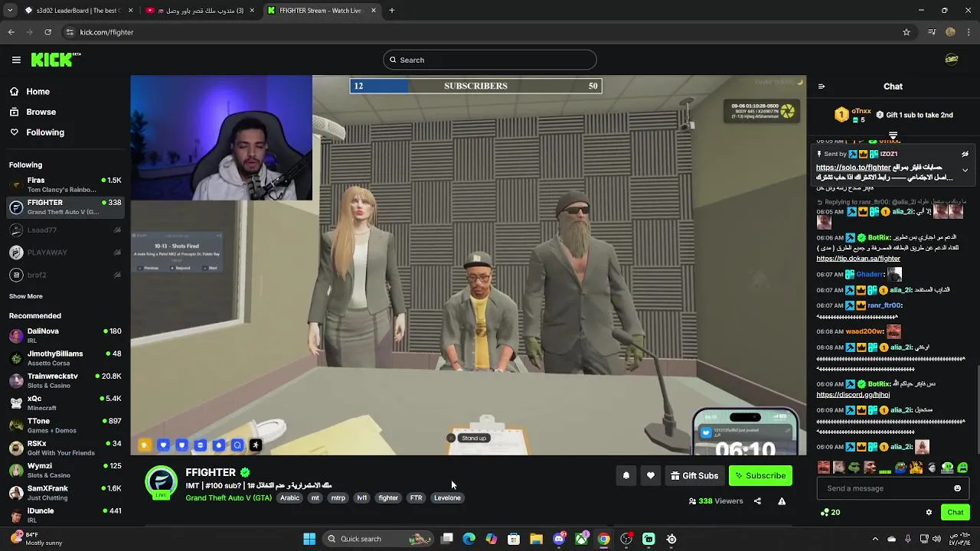Open Lsaad77 offline channel
The height and width of the screenshot is (551, 980).
pos(65,230)
